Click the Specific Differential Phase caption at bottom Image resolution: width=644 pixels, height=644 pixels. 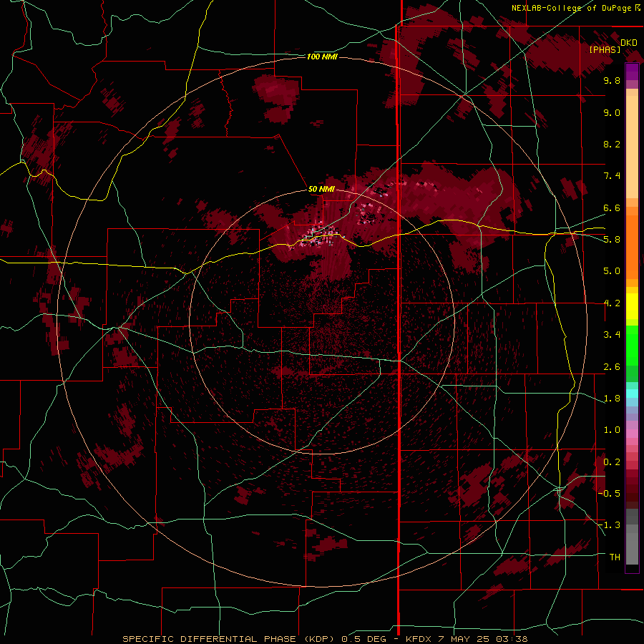point(325,639)
